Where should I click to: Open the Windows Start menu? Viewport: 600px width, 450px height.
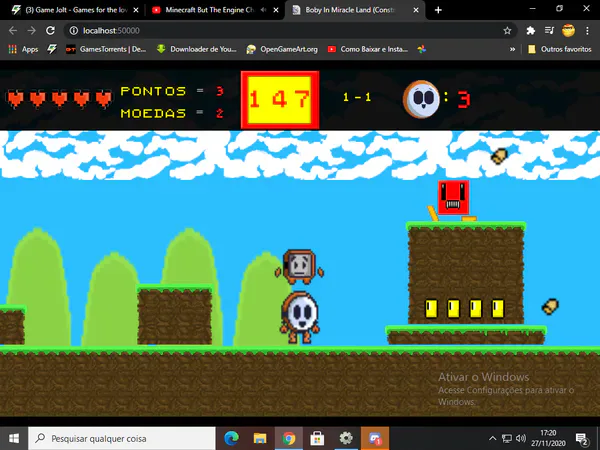(x=14, y=438)
